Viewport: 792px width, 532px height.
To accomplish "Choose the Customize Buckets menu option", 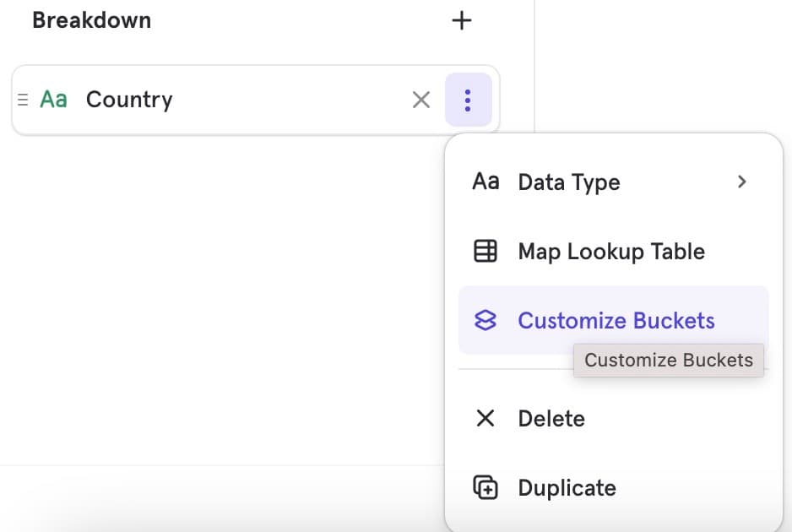I will tap(616, 321).
